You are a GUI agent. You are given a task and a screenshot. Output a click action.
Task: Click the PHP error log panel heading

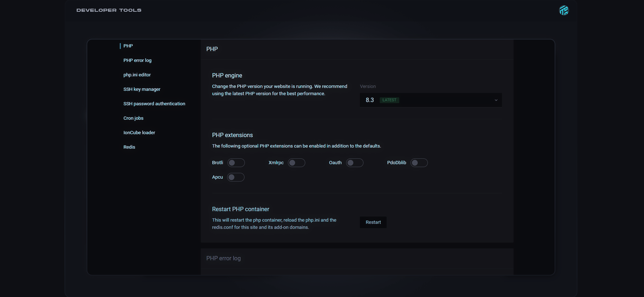coord(223,258)
